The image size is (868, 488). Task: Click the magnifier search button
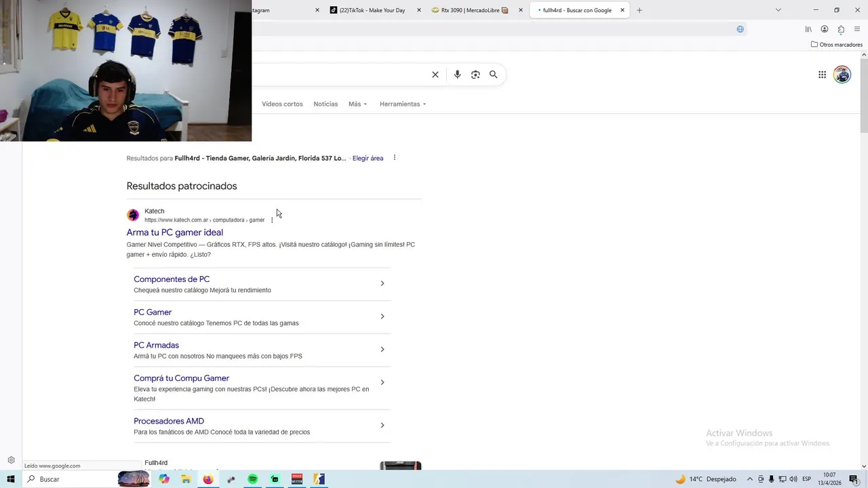point(494,75)
